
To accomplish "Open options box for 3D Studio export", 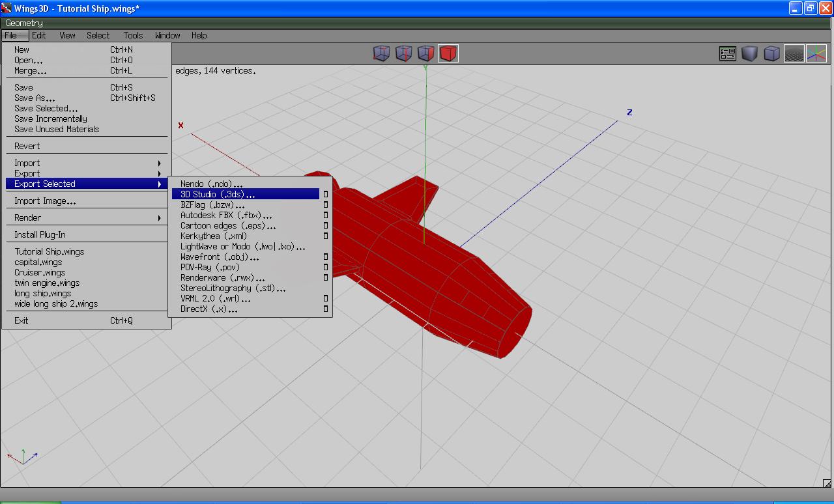I will (326, 194).
